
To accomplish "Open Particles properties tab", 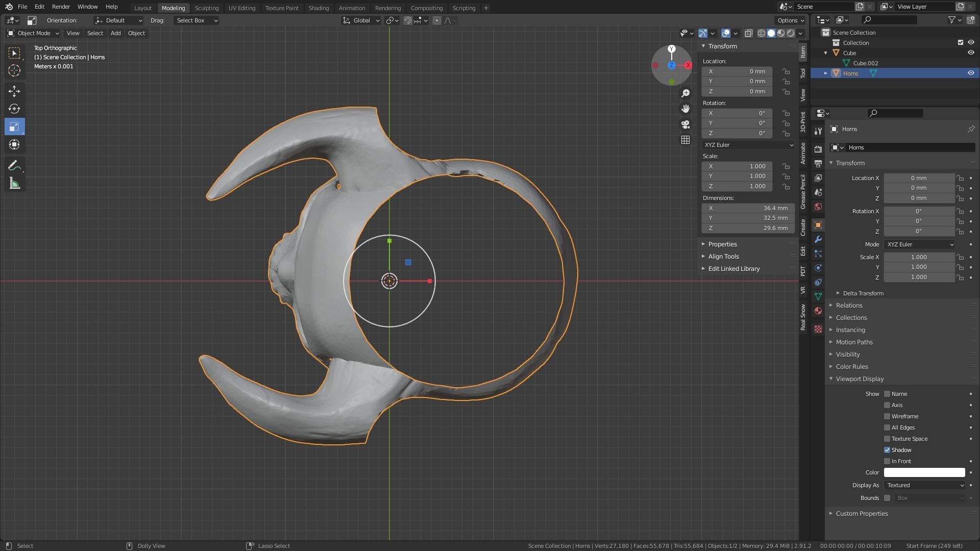I will tap(818, 254).
